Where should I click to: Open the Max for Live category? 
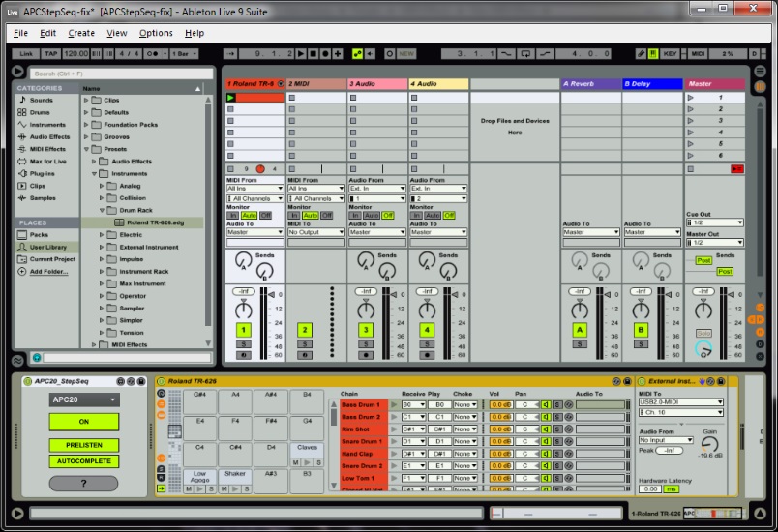click(x=46, y=161)
